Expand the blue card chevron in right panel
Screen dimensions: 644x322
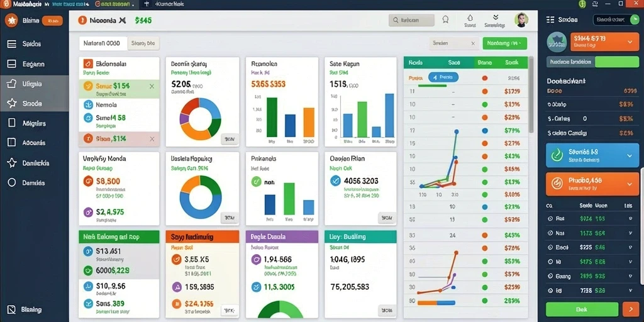click(x=630, y=156)
